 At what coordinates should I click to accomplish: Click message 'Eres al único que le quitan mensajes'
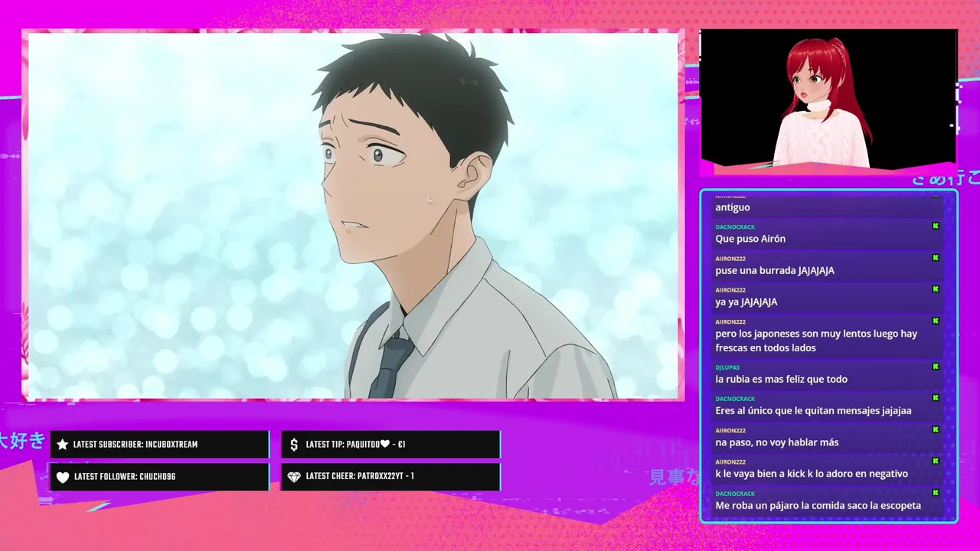tap(813, 411)
